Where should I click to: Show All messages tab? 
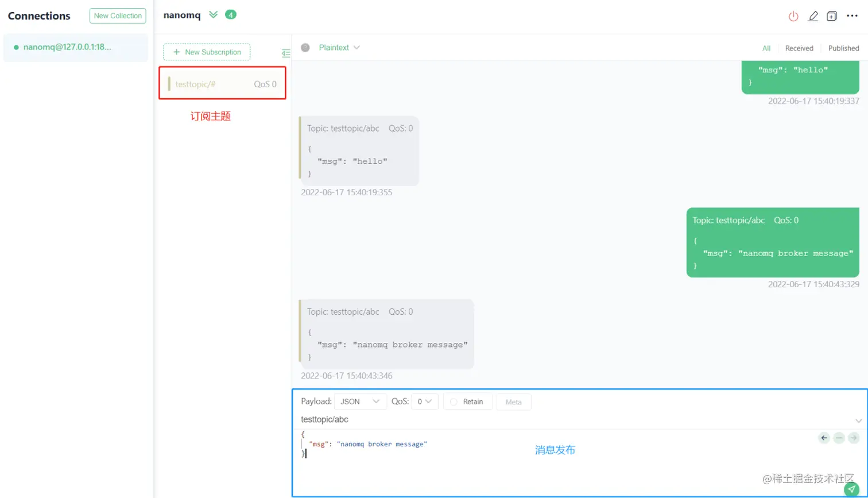(766, 48)
